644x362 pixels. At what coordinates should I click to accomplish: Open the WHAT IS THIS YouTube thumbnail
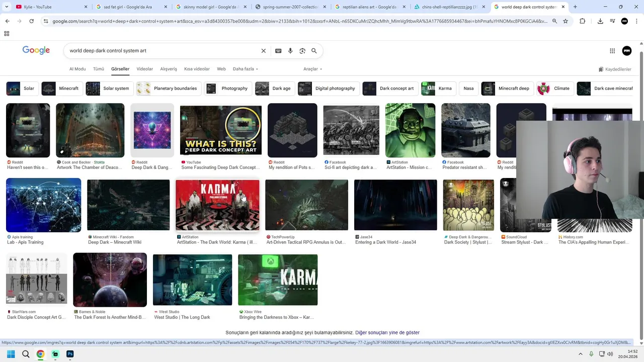click(x=221, y=130)
